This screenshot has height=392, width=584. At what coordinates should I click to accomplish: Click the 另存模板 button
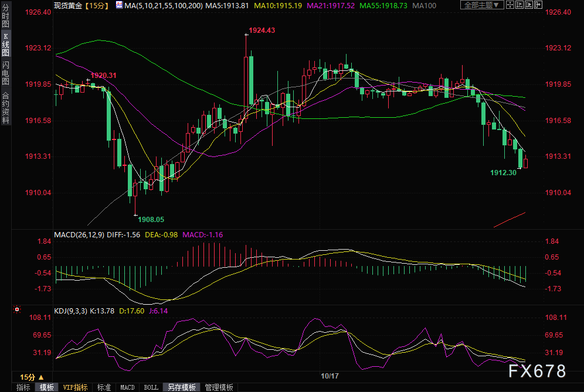182,387
